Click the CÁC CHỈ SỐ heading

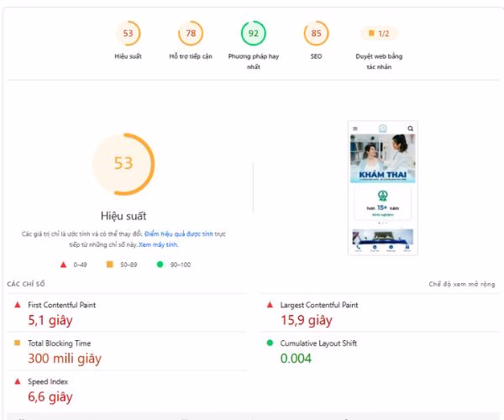click(26, 284)
